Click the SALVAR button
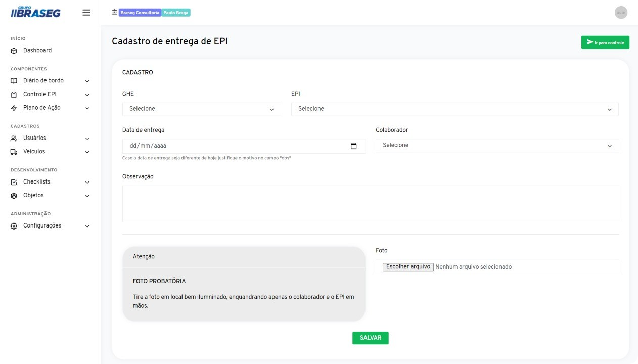638x364 pixels. tap(370, 338)
